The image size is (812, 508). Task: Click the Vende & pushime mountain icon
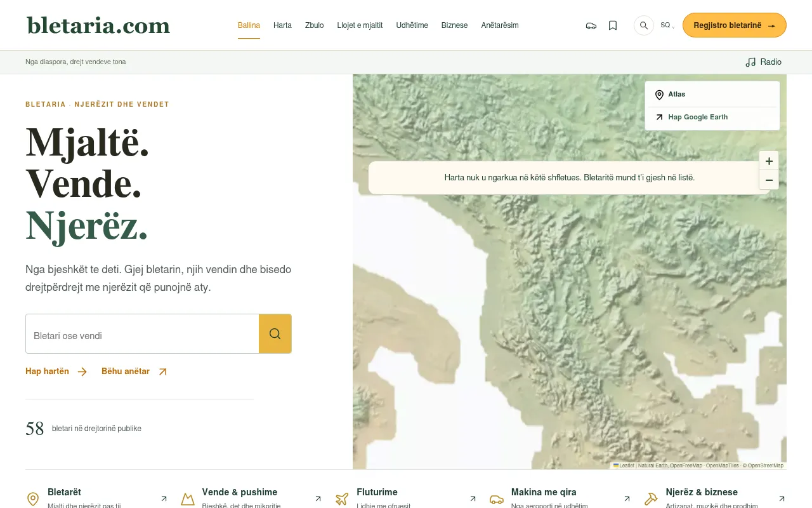coord(188,499)
